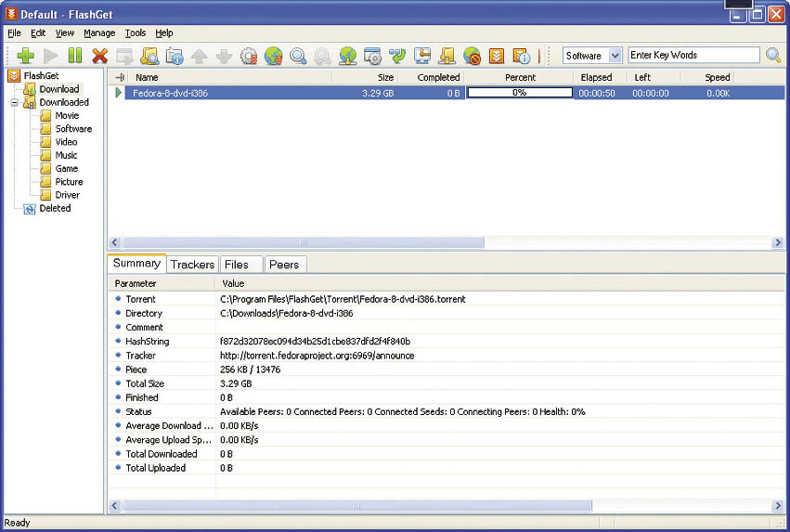Sort by the Speed column header

coord(707,77)
